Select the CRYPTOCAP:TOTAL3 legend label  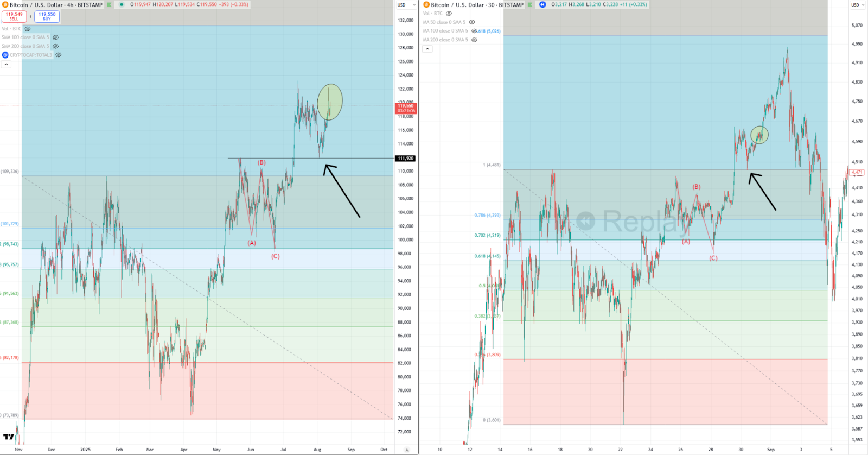tap(31, 55)
